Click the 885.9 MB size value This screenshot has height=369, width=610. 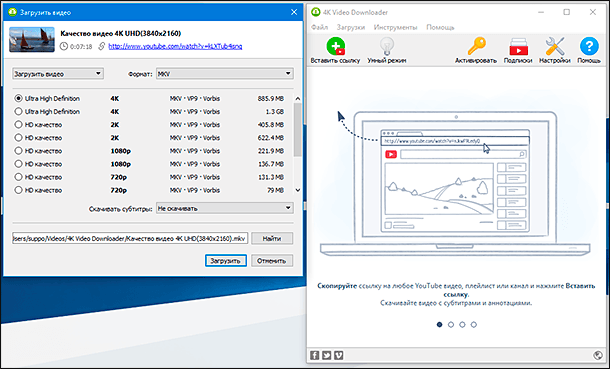(x=271, y=98)
